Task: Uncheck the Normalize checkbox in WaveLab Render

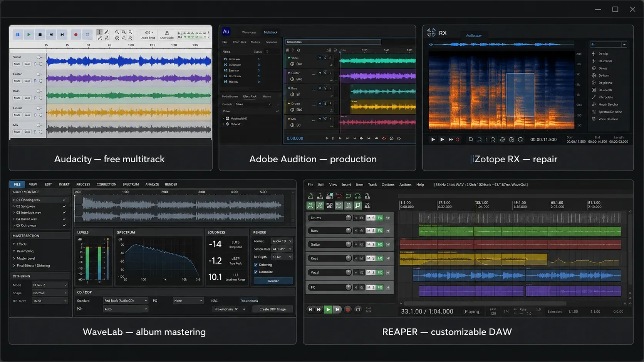Action: coord(256,272)
